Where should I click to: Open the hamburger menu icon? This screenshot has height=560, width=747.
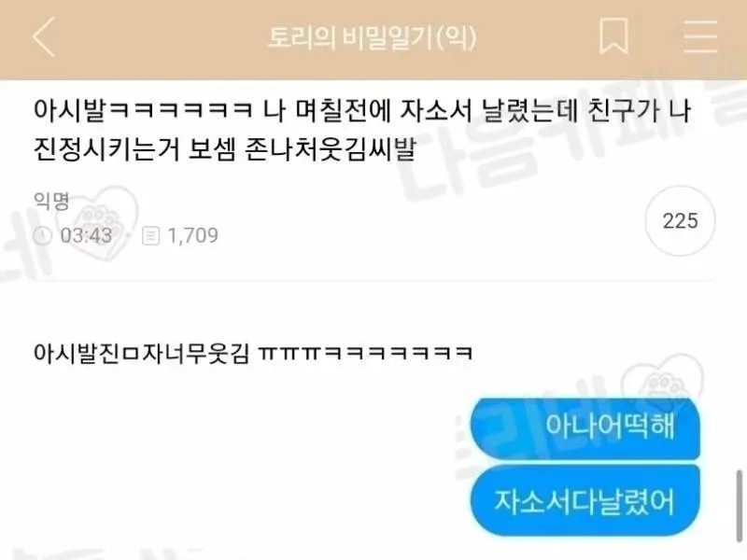point(699,36)
